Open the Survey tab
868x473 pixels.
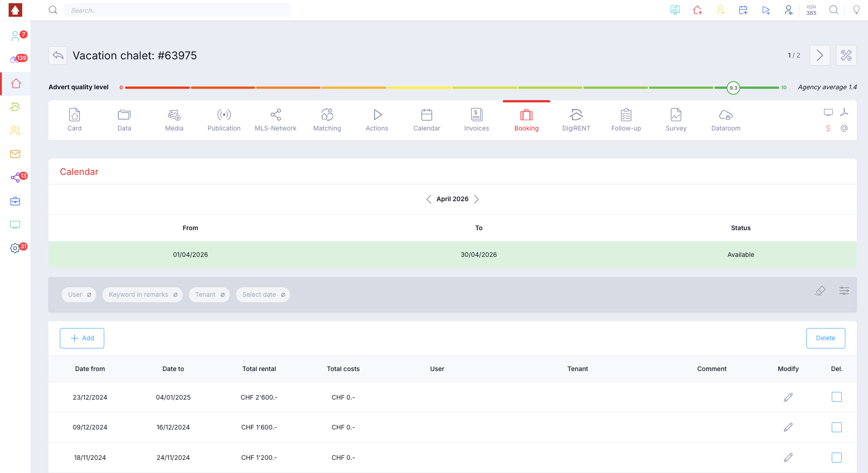(676, 120)
